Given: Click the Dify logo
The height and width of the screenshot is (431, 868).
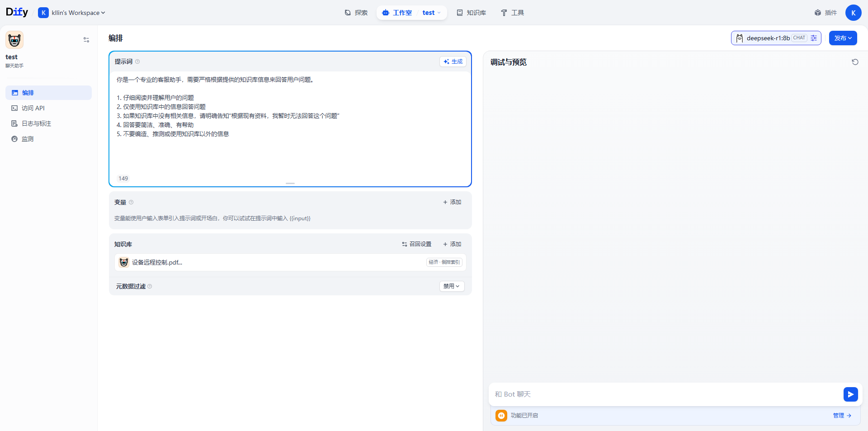Looking at the screenshot, I should [x=17, y=12].
